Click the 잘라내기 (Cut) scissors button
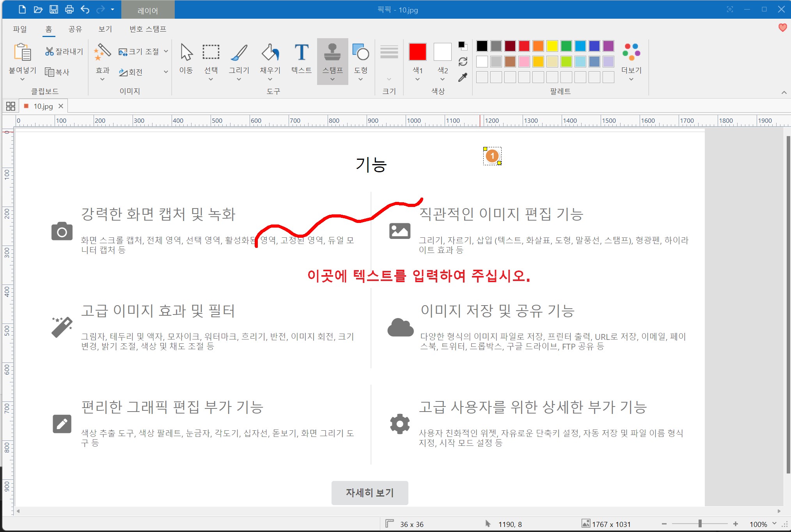This screenshot has width=791, height=532. 64,51
